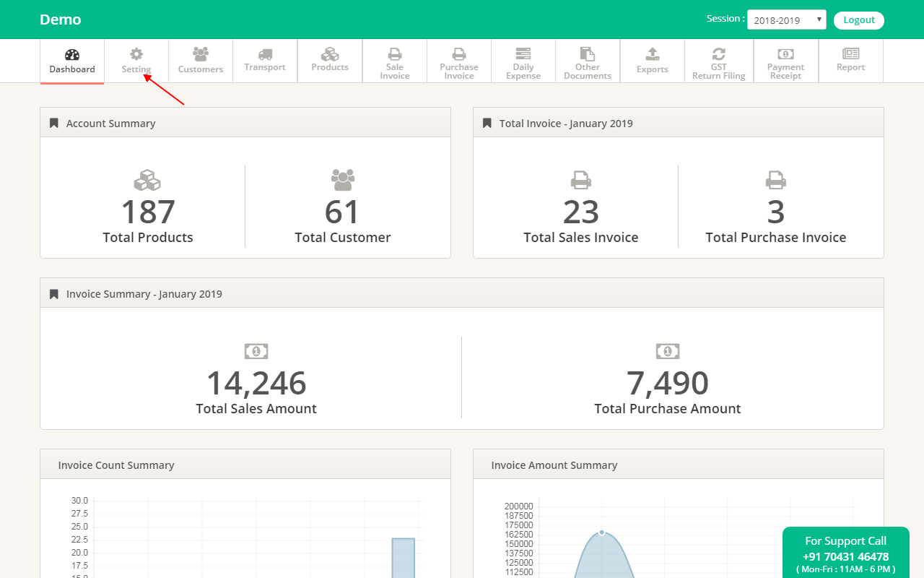Go to the Exports section
The image size is (924, 578).
tap(653, 61)
